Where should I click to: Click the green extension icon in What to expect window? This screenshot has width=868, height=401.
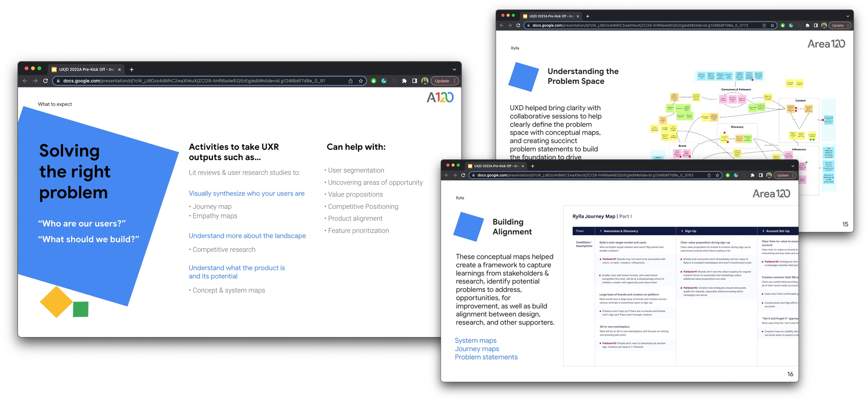pos(373,81)
